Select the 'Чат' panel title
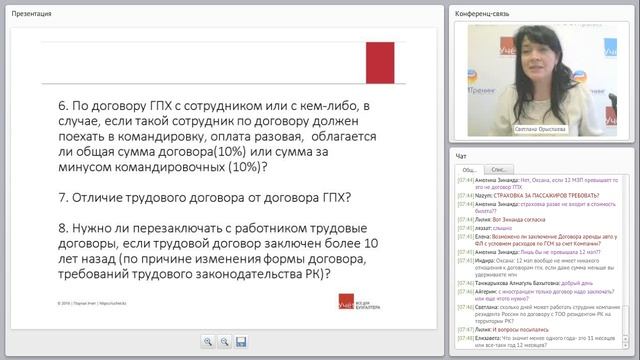The width and height of the screenshot is (640, 360). [461, 156]
